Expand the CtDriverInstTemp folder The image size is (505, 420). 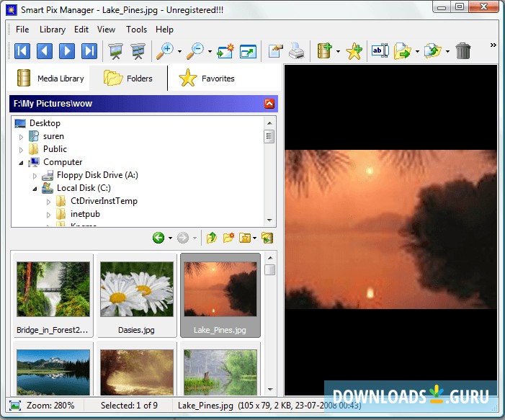click(48, 202)
